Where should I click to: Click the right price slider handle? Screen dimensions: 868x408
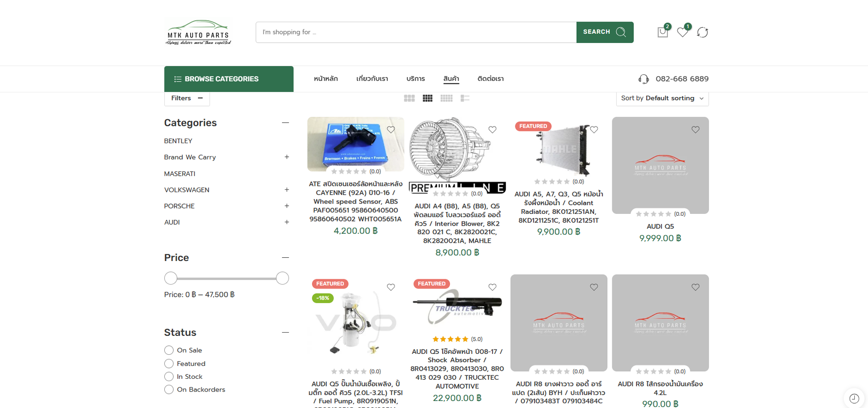pos(282,278)
